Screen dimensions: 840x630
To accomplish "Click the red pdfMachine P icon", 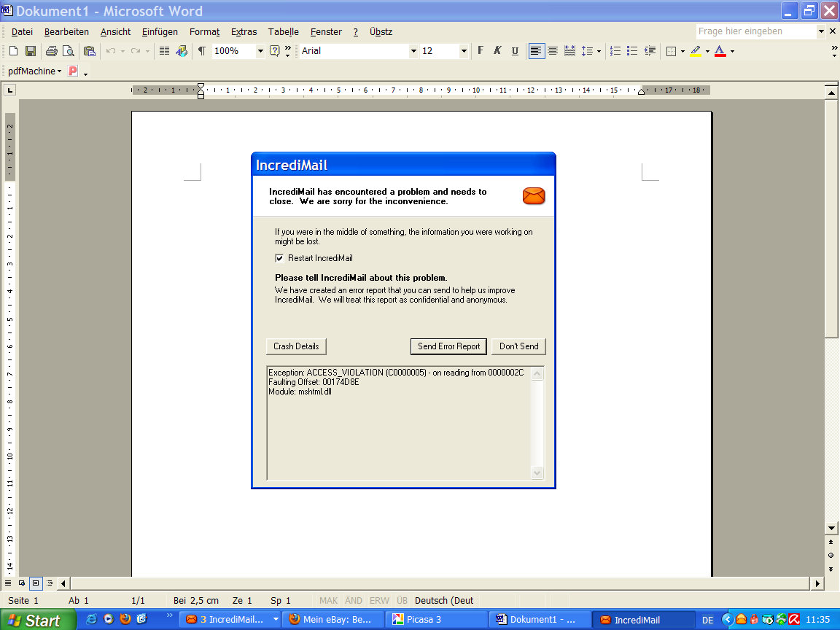I will (73, 71).
